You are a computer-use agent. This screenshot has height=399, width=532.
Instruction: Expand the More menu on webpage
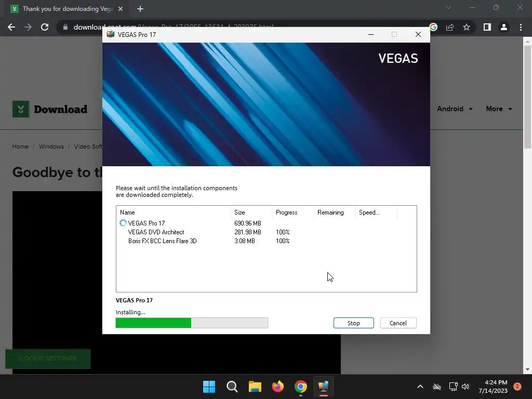pos(499,109)
